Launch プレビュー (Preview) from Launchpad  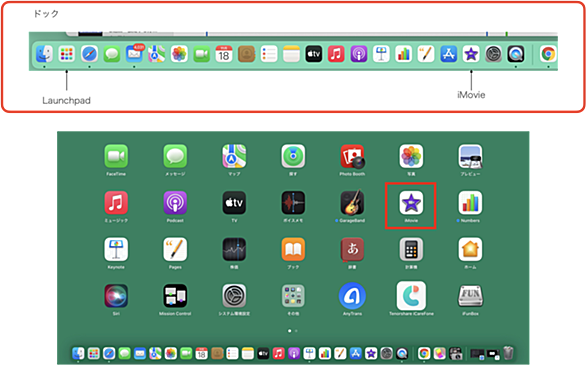[470, 156]
